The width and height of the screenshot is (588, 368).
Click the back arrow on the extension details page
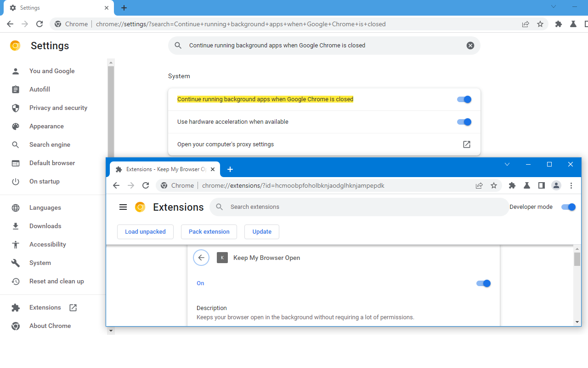[201, 258]
